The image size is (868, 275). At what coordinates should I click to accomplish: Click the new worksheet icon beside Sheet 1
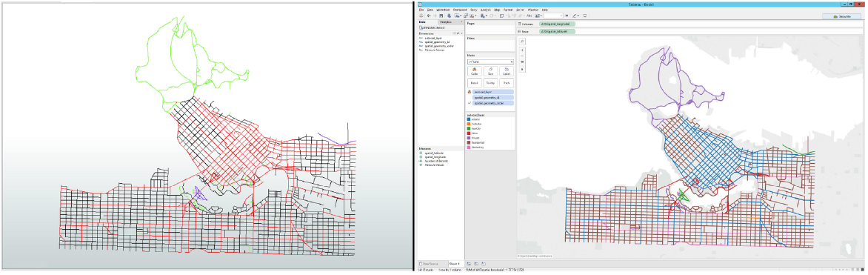click(x=469, y=263)
